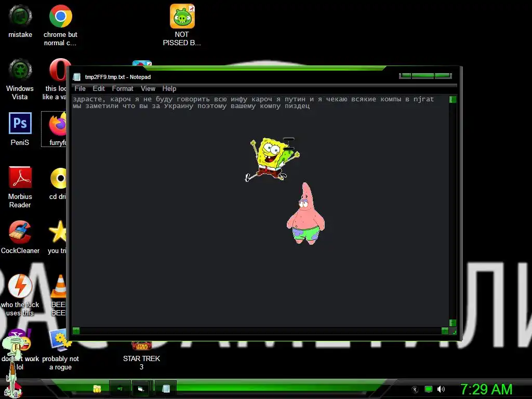Open the File menu in Notepad
Screen dimensions: 532x399
coord(80,88)
